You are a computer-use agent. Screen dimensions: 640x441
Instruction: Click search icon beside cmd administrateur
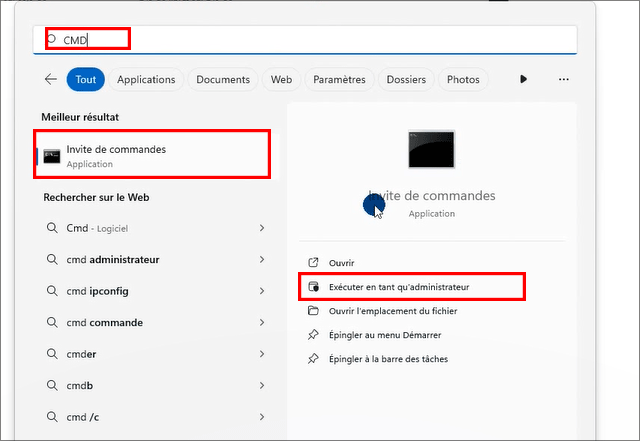pos(52,259)
